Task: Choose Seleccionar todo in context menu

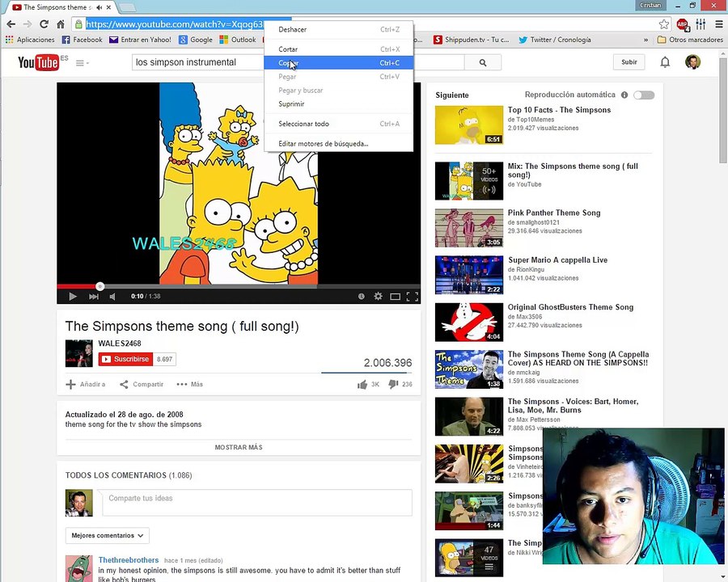Action: (338, 124)
